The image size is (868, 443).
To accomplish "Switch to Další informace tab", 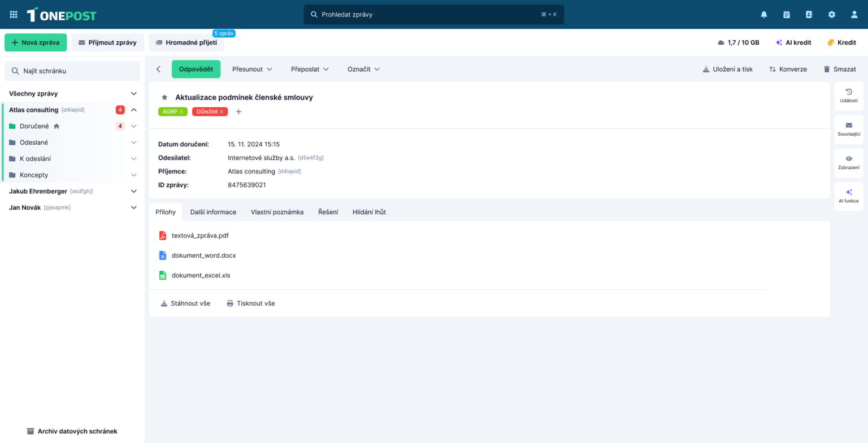I will tap(213, 212).
